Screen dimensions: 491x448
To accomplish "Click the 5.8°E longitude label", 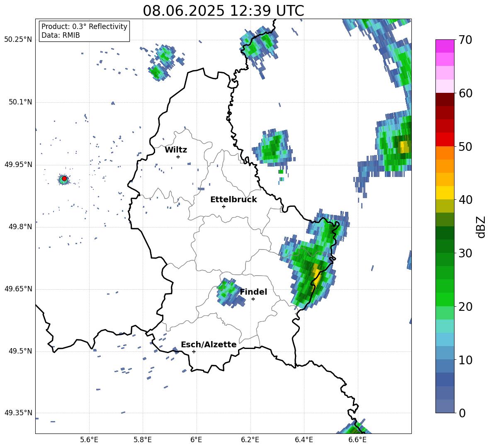I will [143, 440].
